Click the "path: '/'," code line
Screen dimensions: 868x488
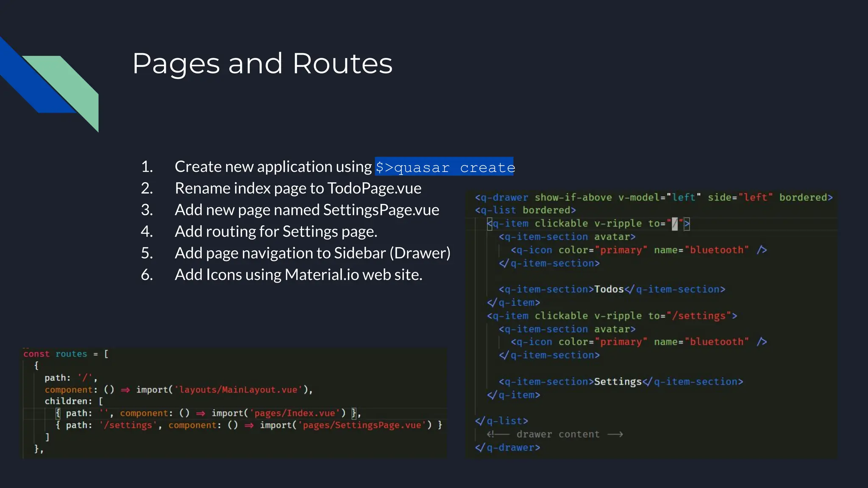click(x=71, y=377)
